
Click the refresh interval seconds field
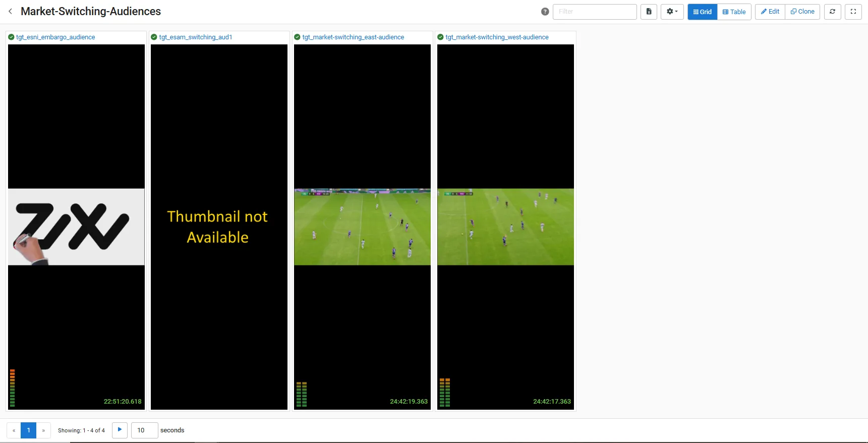point(144,430)
